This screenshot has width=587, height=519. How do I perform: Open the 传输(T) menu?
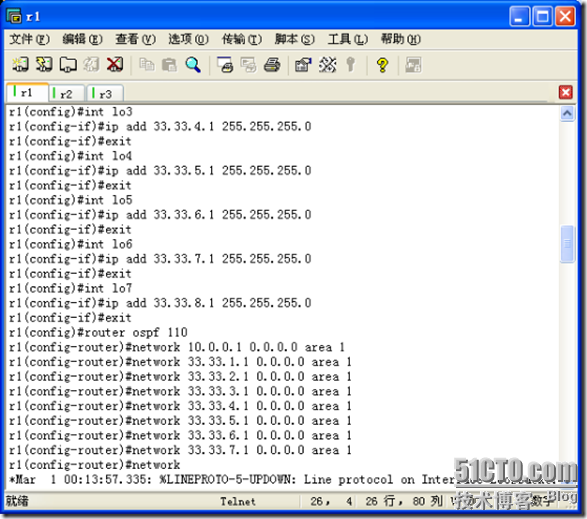point(241,39)
